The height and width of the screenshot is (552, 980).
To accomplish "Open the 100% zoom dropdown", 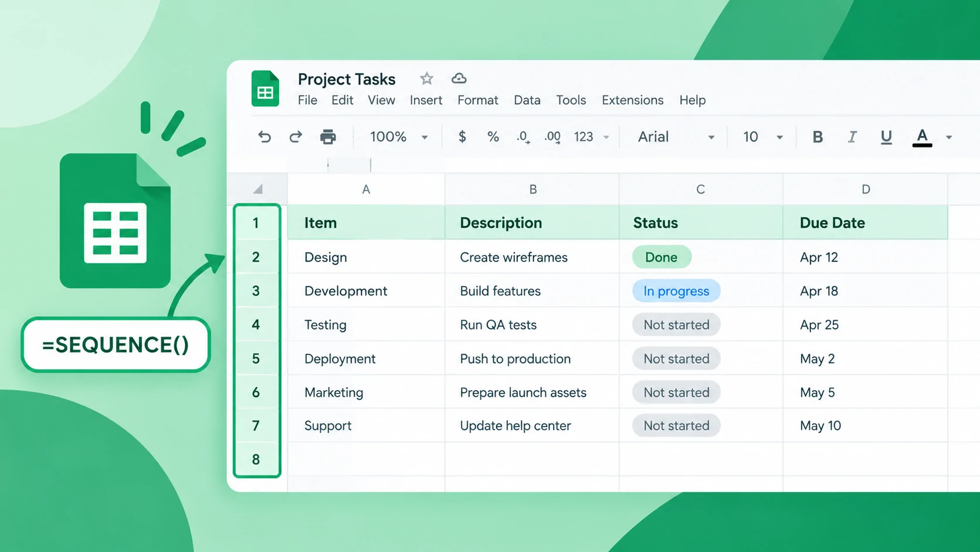I will pos(399,137).
